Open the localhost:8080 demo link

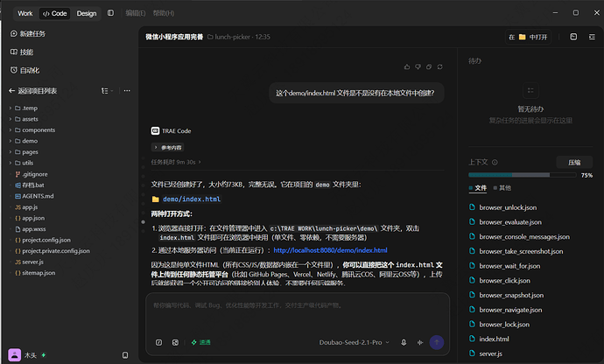[330, 250]
